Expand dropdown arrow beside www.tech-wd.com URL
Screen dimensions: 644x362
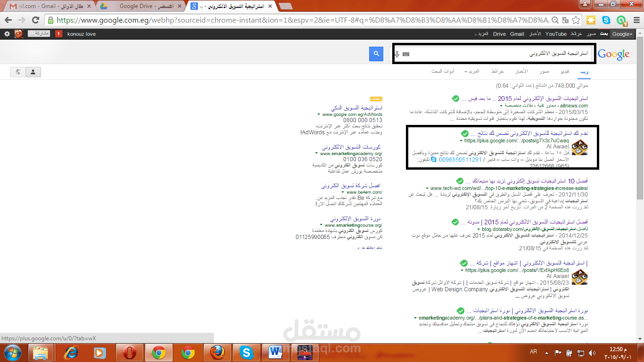coord(427,189)
